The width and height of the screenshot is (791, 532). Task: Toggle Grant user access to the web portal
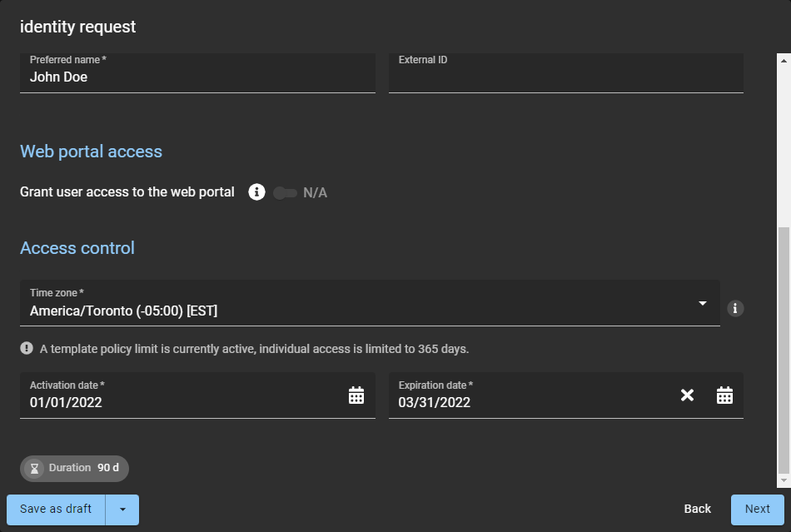[285, 192]
